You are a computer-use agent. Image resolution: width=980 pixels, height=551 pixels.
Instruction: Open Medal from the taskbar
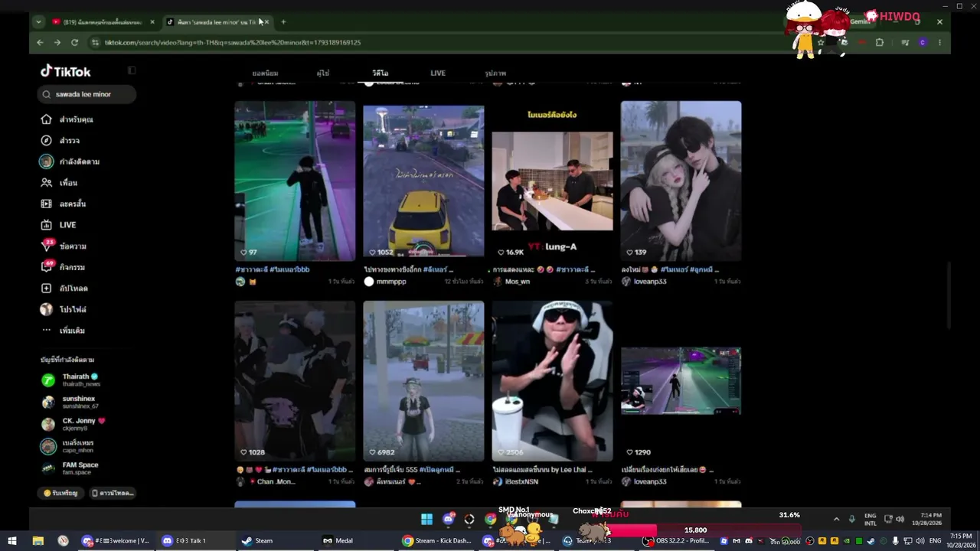click(x=338, y=540)
